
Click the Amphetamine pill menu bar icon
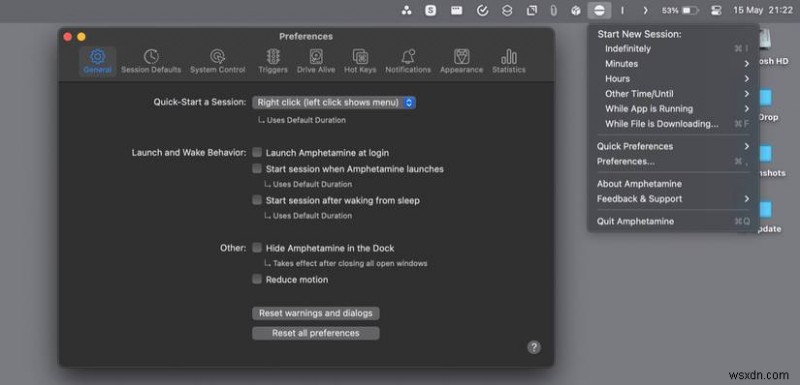(599, 10)
